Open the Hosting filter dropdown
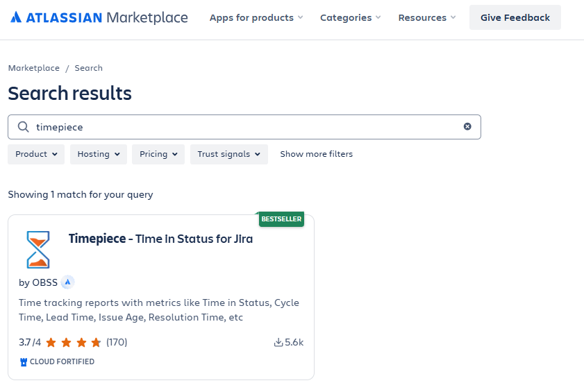Viewport: 584px width, 392px height. 98,154
